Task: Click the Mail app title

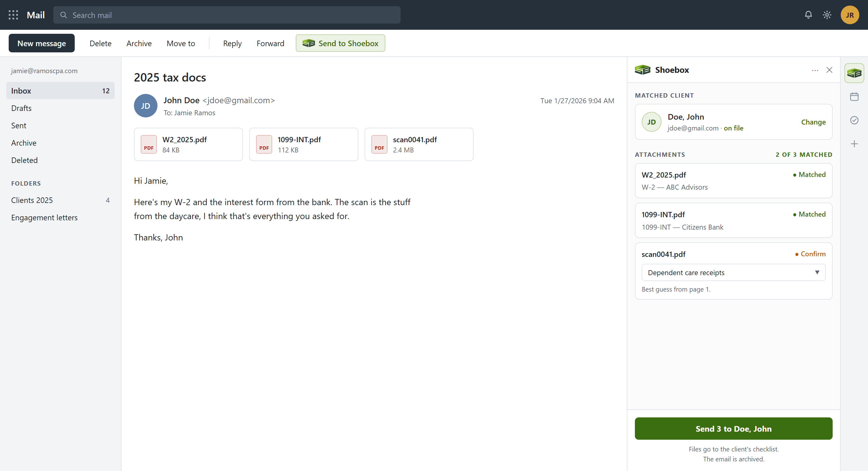Action: pos(36,15)
